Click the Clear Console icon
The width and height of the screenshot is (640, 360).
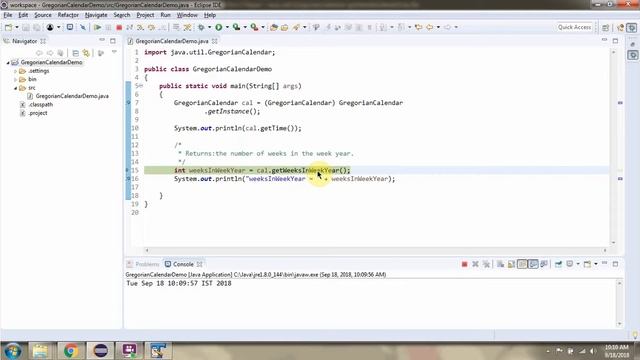pos(500,264)
